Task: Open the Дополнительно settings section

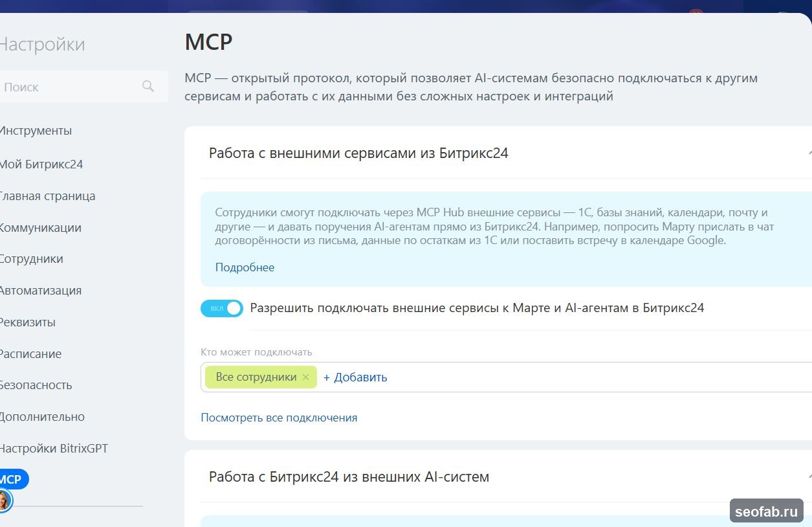Action: point(42,417)
